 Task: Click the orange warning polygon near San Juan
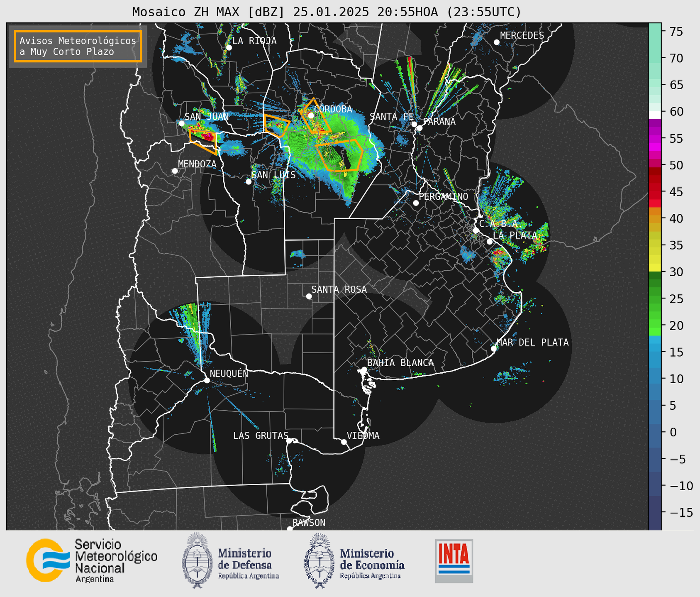click(x=203, y=142)
